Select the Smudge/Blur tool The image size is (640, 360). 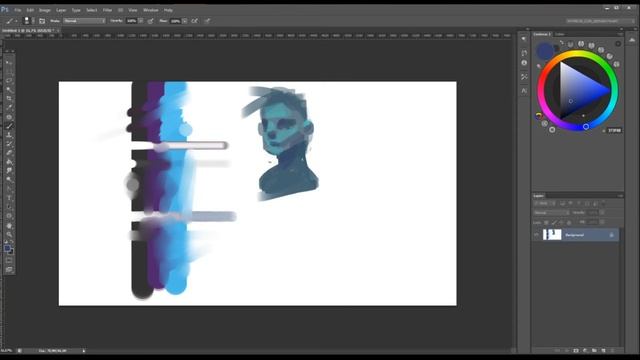point(9,171)
